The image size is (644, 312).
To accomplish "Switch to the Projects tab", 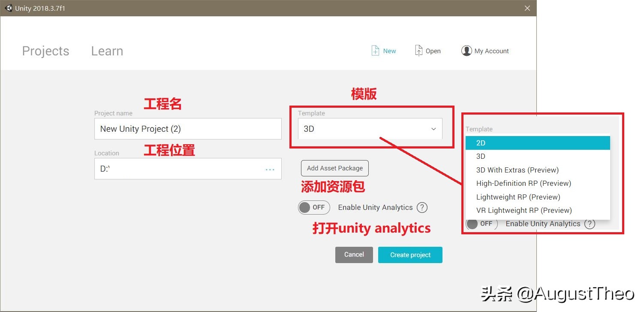I will tap(45, 51).
